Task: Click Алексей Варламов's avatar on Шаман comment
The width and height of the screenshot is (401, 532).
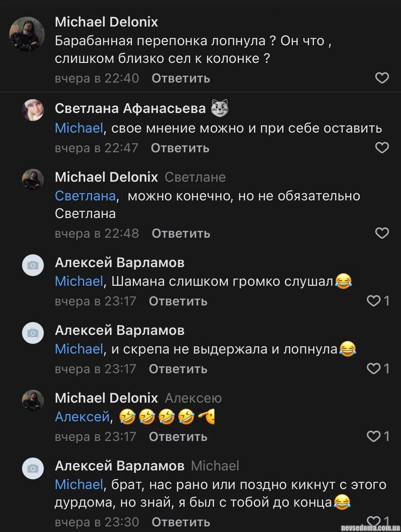Action: [33, 265]
